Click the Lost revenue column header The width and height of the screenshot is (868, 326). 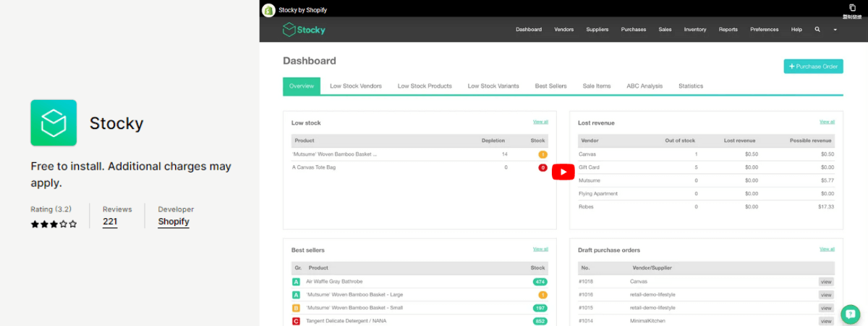click(x=739, y=141)
